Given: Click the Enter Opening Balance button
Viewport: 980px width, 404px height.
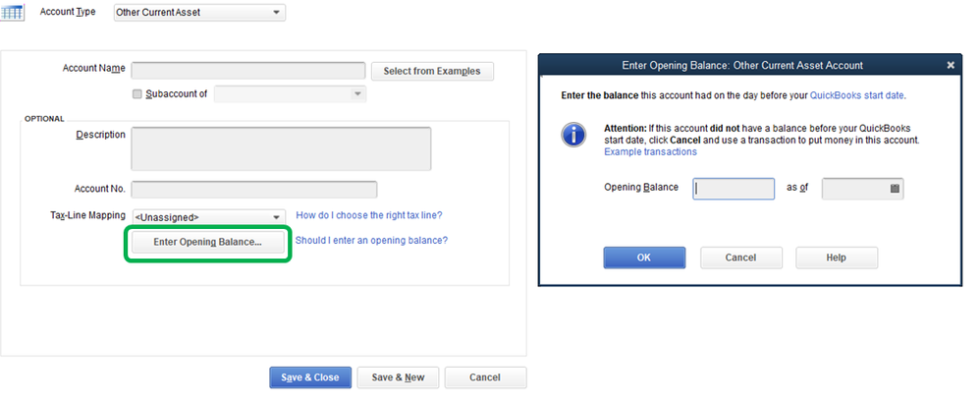Looking at the screenshot, I should click(x=207, y=241).
